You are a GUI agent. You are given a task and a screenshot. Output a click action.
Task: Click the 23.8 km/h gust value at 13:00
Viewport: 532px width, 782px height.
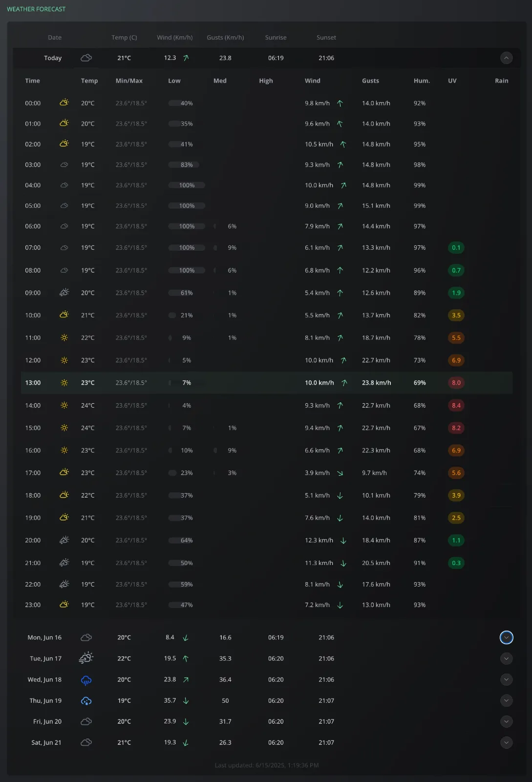point(377,383)
